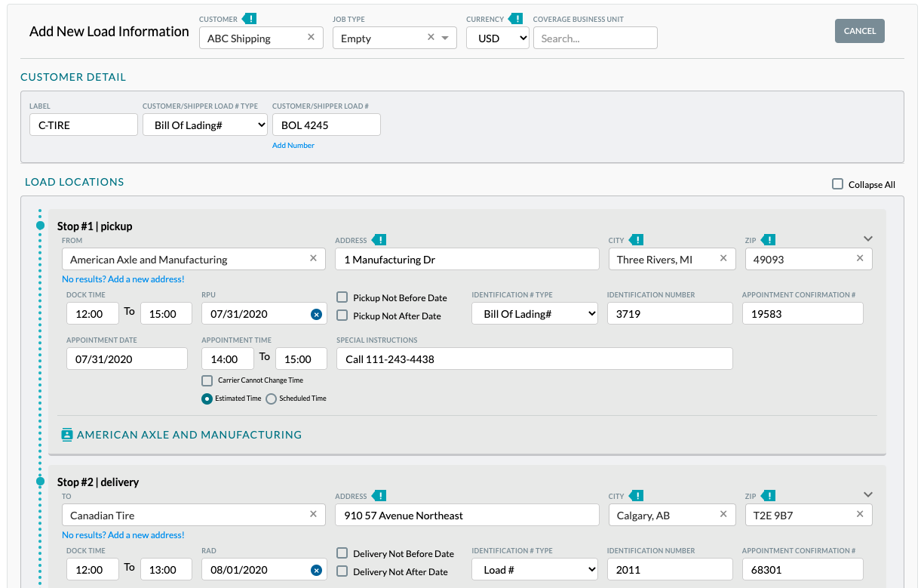Image resolution: width=924 pixels, height=588 pixels.
Task: Clear the ABC Shipping customer field
Action: coord(311,37)
